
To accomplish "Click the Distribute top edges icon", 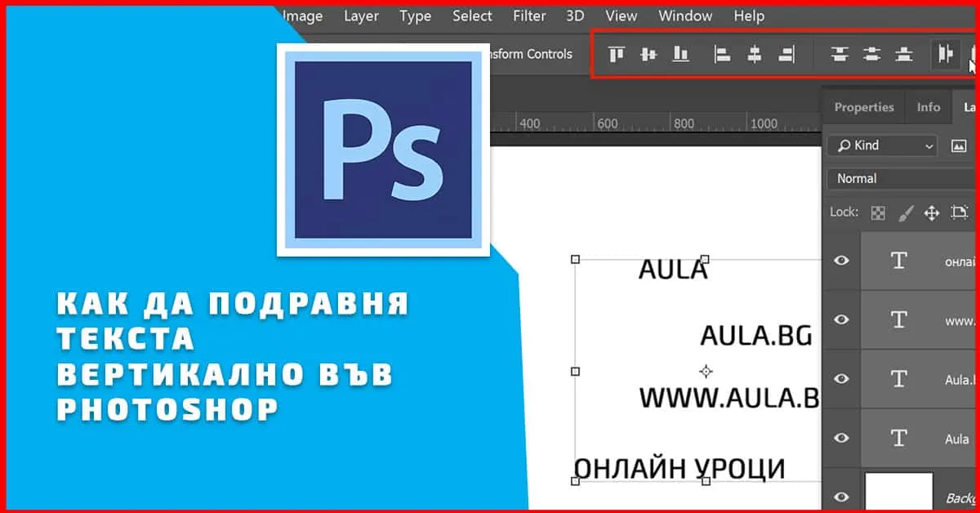I will [840, 54].
